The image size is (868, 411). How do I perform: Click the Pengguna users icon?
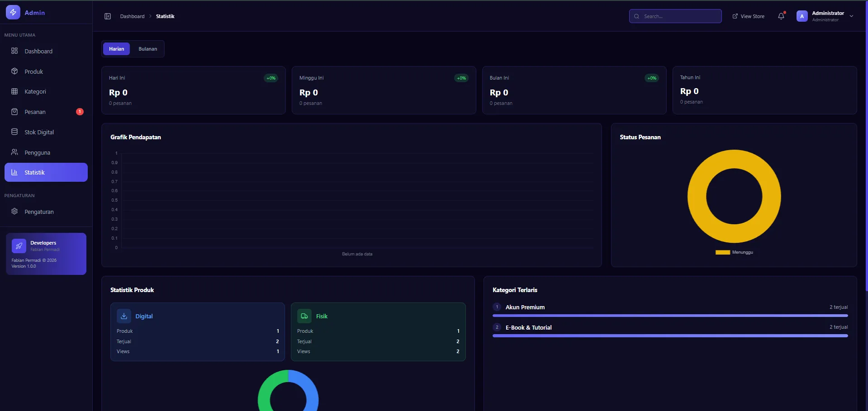click(x=14, y=152)
